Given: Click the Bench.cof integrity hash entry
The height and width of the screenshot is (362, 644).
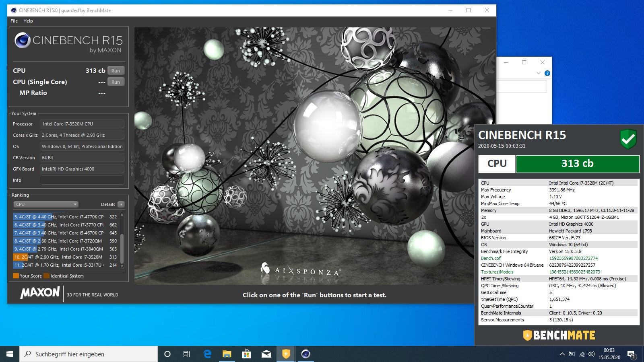Looking at the screenshot, I should (559, 258).
